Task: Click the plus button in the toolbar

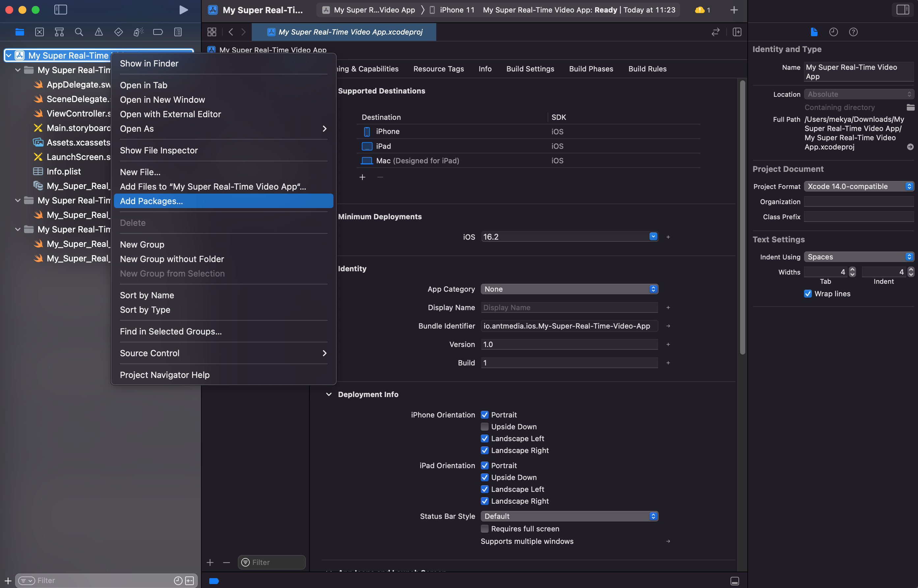Action: (x=734, y=10)
